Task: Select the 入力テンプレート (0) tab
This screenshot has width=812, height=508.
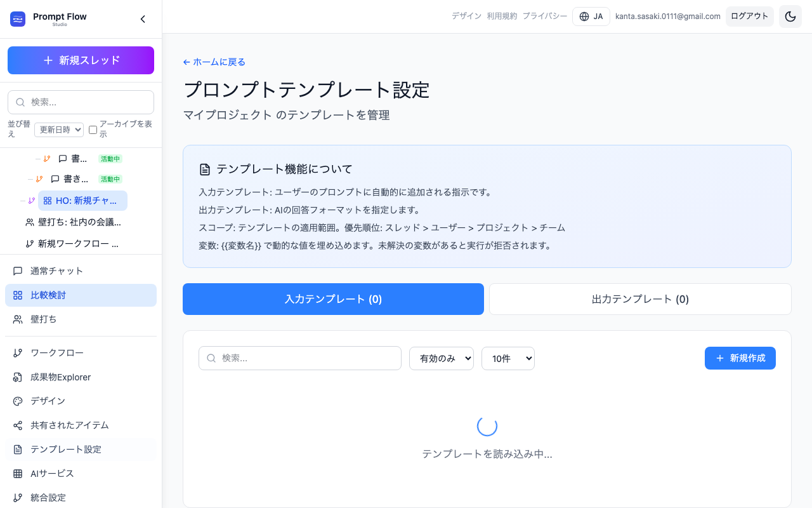Action: pyautogui.click(x=333, y=299)
